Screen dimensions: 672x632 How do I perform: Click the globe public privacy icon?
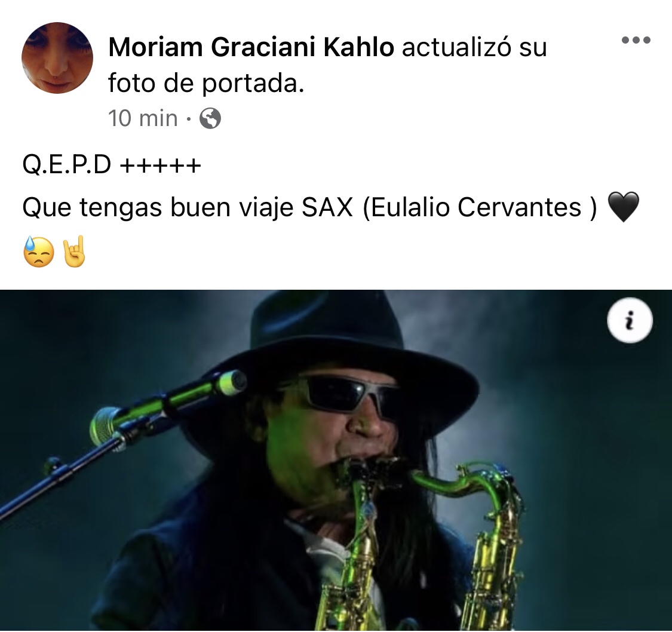click(x=210, y=118)
